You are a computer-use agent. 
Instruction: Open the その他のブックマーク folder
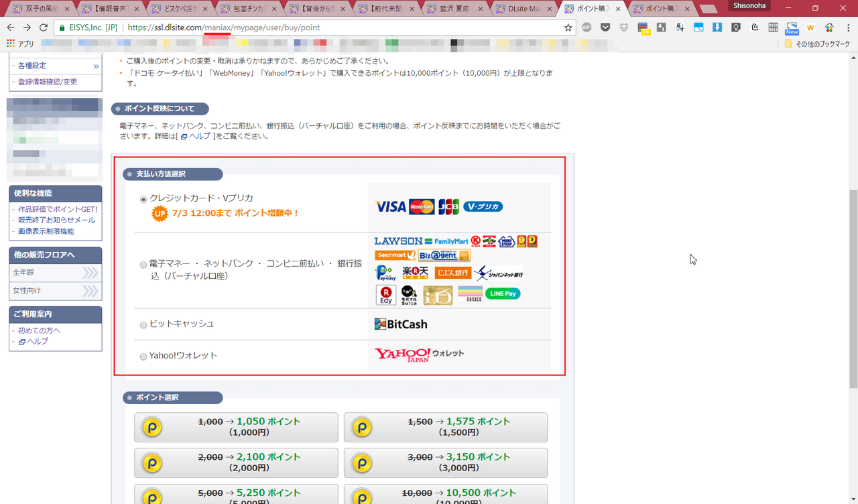click(817, 44)
